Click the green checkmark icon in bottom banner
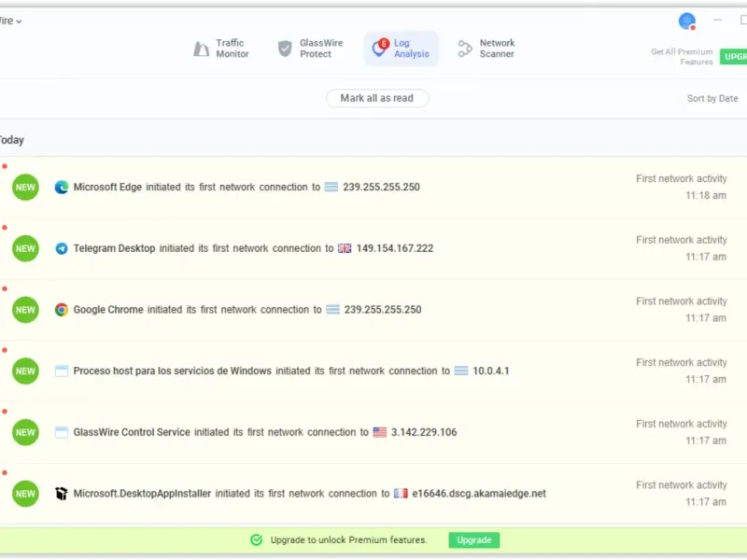This screenshot has width=747, height=560. coord(256,540)
